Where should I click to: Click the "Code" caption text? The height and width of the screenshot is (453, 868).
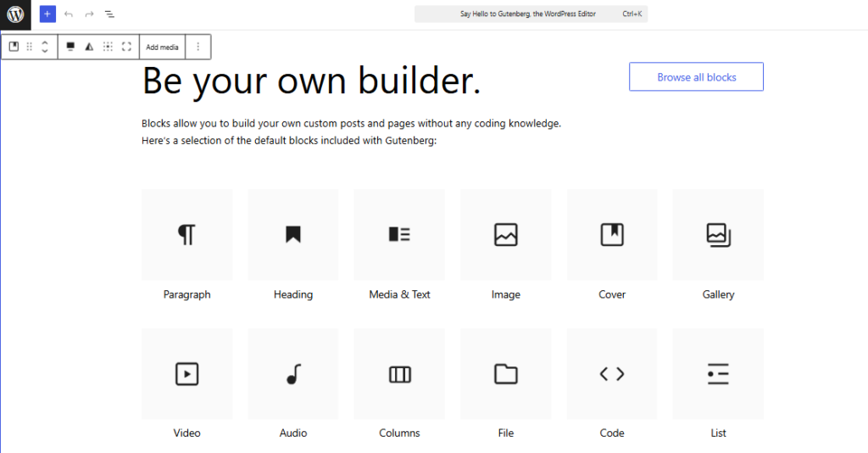tap(612, 433)
